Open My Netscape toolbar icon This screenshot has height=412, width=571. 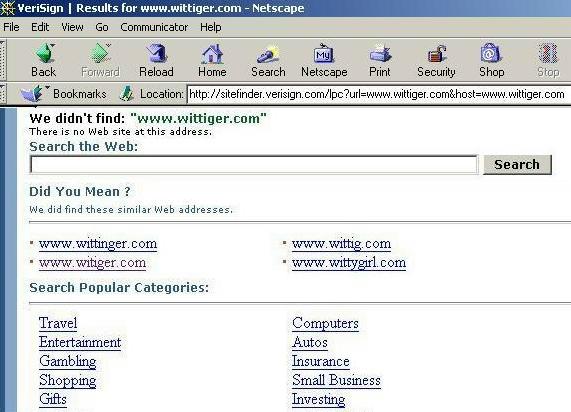pyautogui.click(x=324, y=54)
